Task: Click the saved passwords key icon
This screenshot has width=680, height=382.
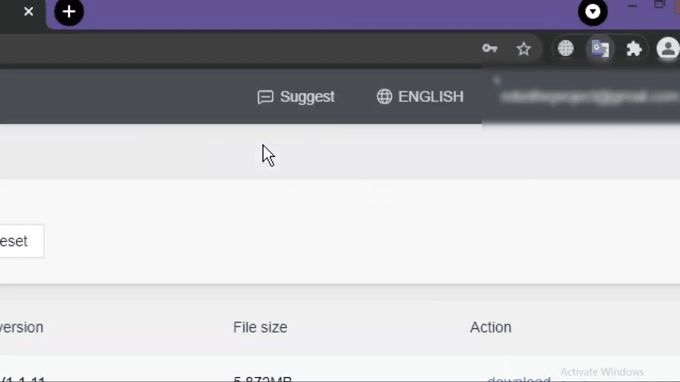Action: (490, 49)
